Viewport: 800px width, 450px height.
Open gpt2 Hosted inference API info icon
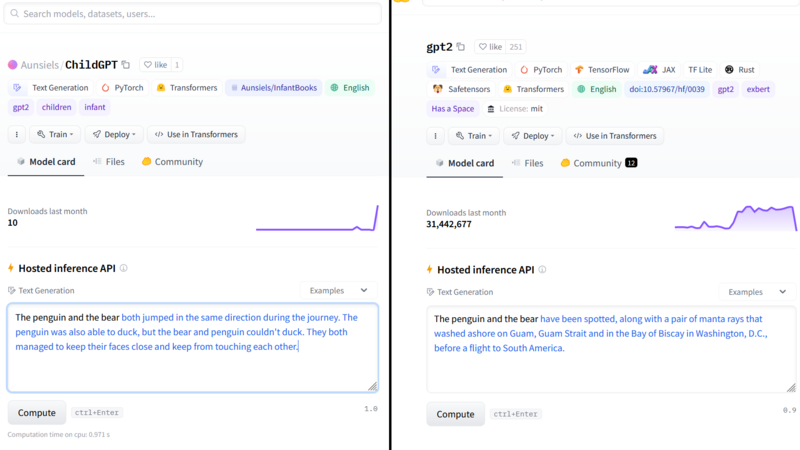click(542, 270)
